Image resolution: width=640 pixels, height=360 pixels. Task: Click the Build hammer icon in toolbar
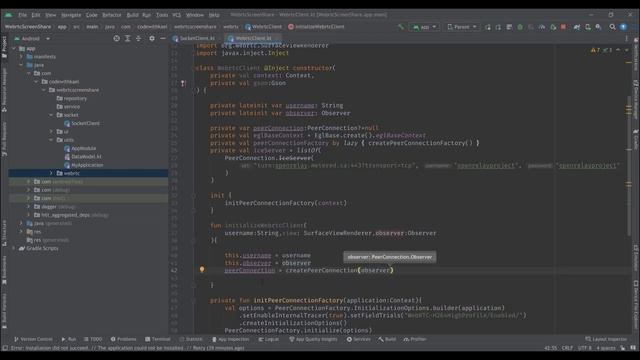(x=401, y=27)
